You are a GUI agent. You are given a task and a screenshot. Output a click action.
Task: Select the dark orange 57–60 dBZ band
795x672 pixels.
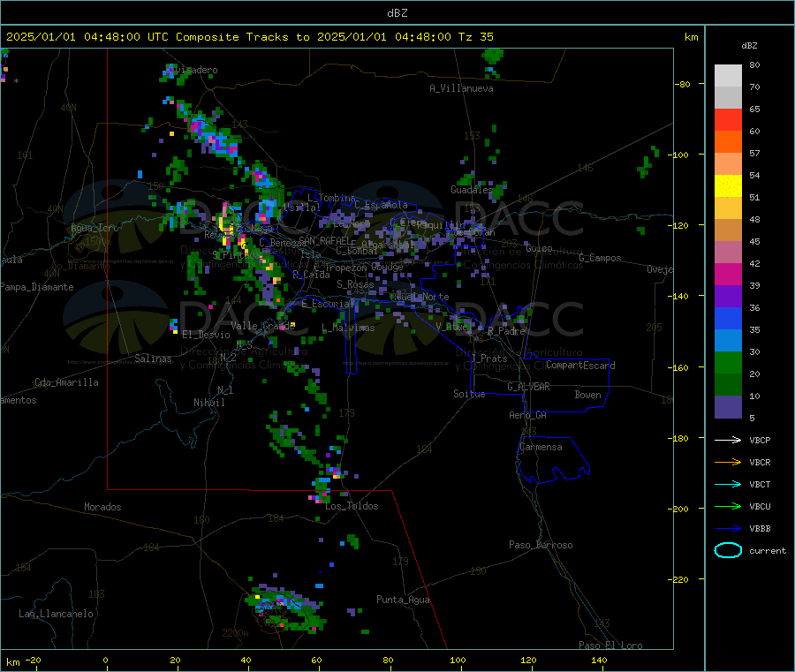(x=728, y=142)
